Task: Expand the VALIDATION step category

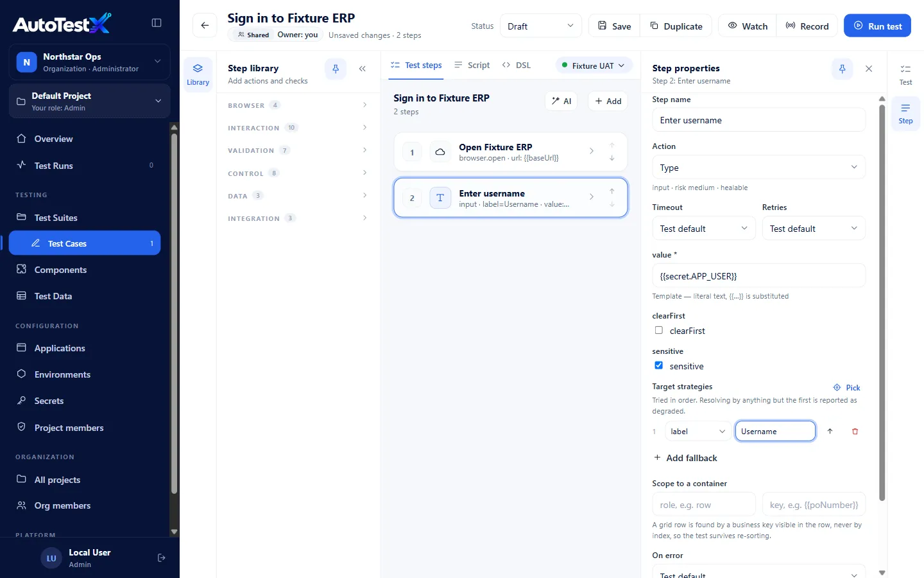Action: click(298, 150)
